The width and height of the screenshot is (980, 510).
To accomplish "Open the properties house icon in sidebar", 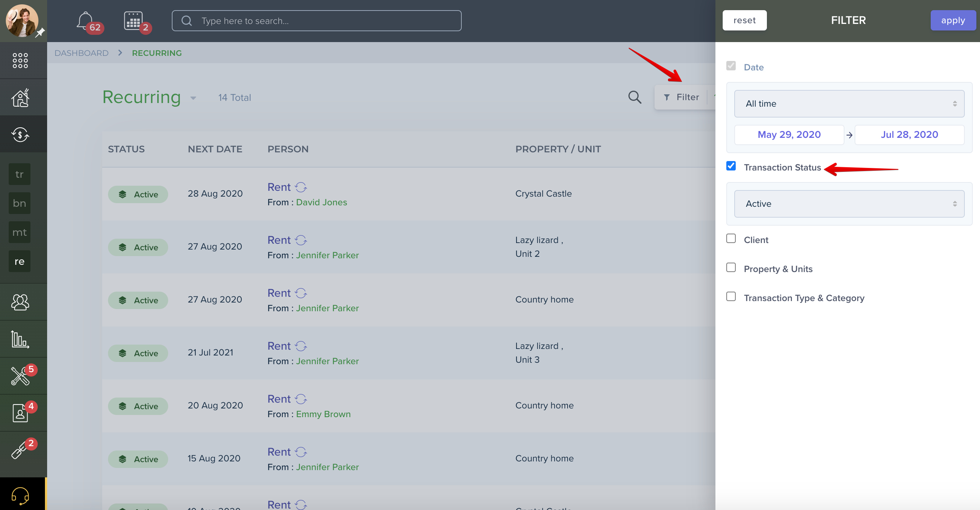I will (x=20, y=98).
